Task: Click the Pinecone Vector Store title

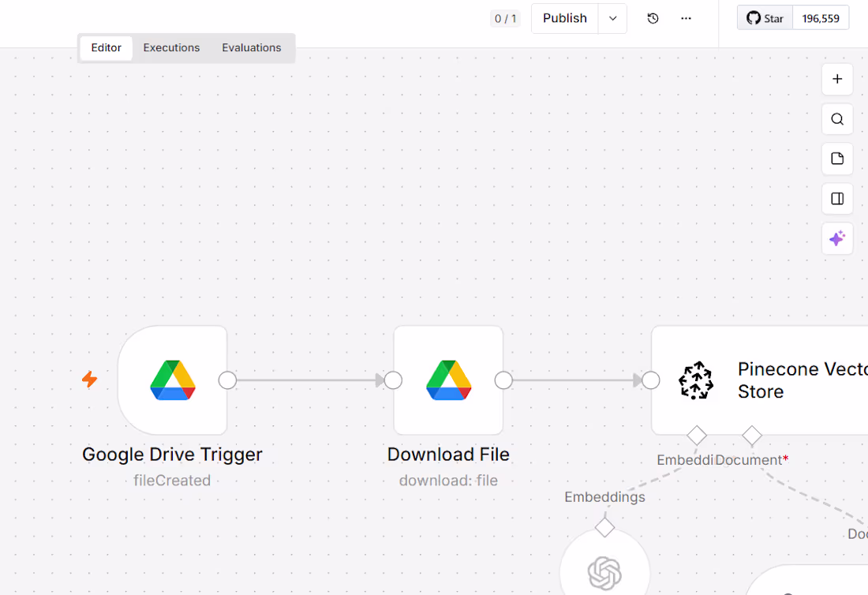Action: pos(803,380)
